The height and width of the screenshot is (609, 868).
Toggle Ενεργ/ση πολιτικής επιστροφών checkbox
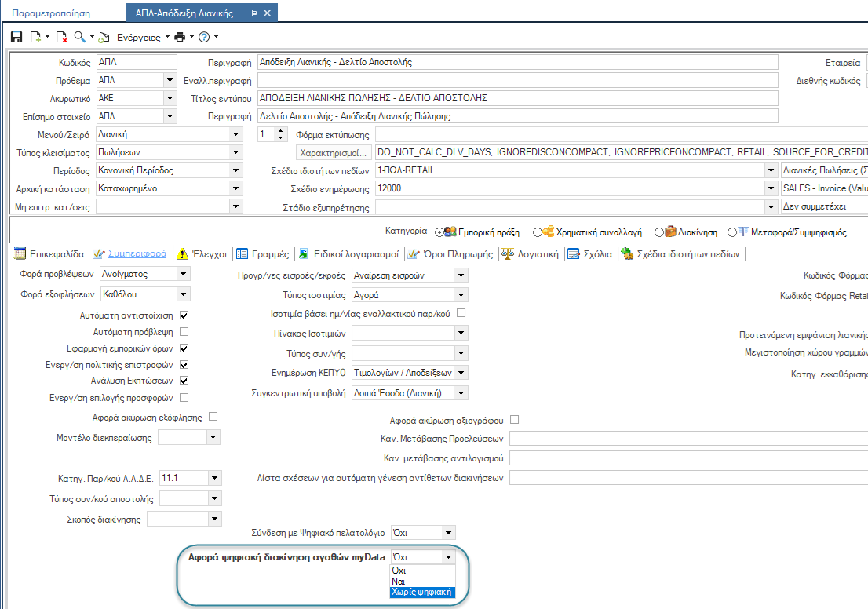pyautogui.click(x=184, y=365)
